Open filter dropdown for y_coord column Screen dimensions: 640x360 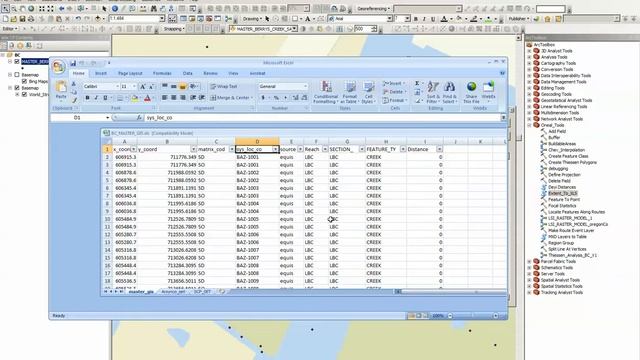193,149
